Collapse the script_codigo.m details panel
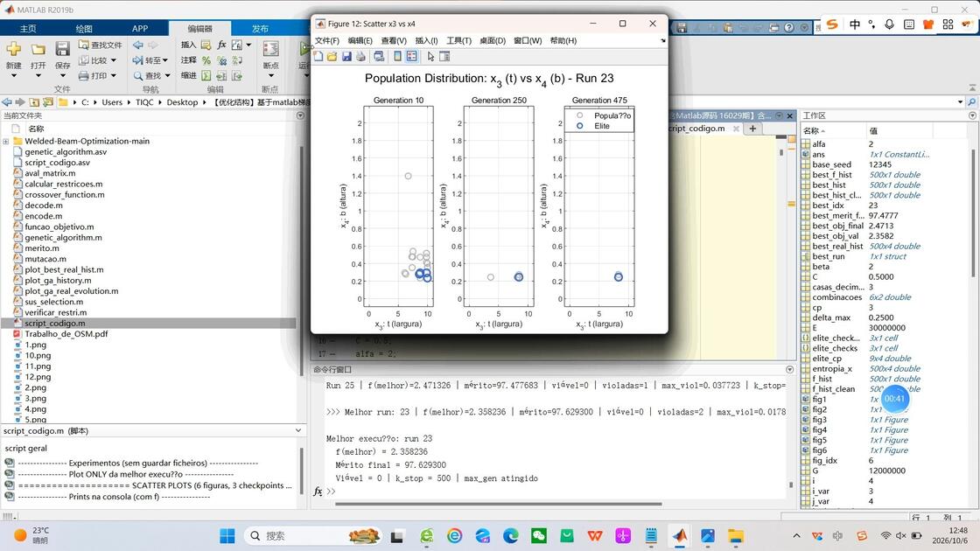 298,430
